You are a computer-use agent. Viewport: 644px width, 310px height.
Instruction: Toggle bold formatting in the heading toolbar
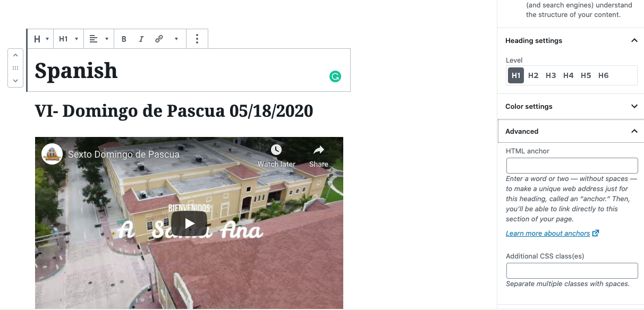[x=124, y=39]
